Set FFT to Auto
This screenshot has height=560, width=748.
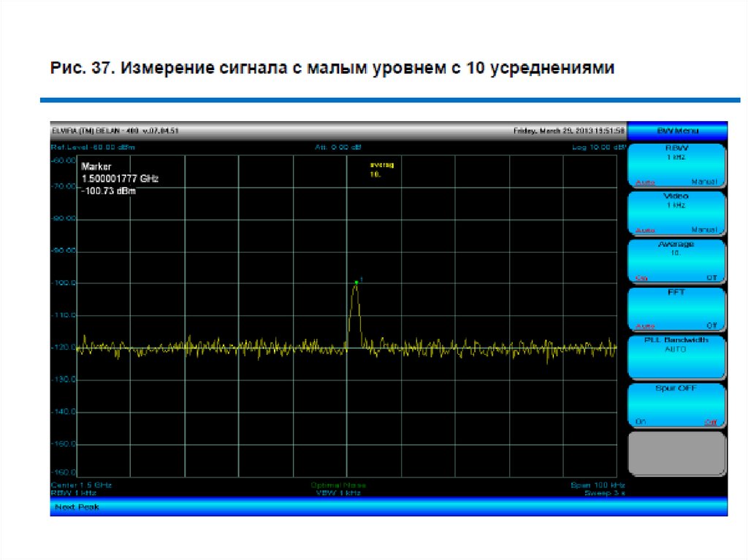click(644, 326)
